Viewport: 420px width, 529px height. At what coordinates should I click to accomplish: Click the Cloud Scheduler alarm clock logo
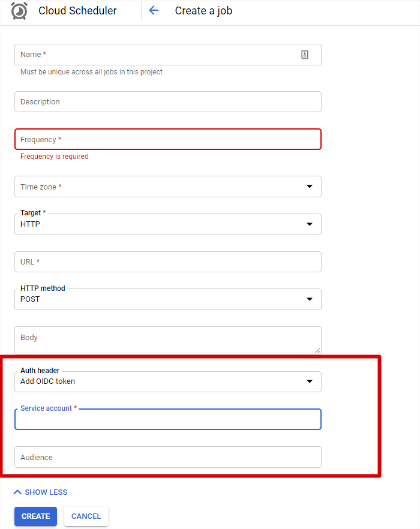click(19, 11)
